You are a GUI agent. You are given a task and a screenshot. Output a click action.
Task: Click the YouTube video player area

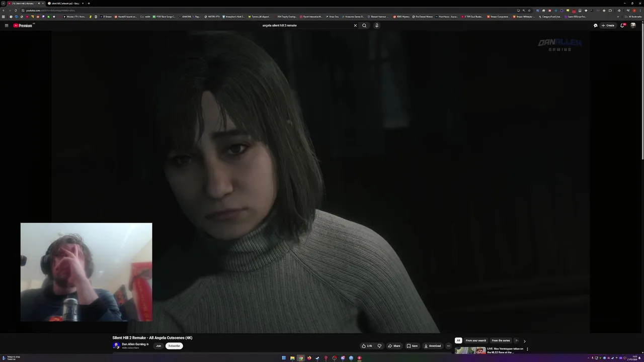click(320, 182)
